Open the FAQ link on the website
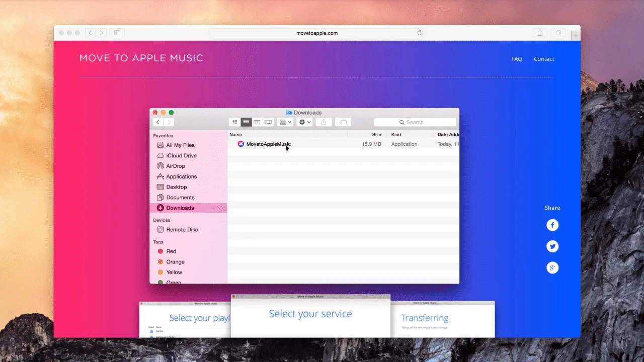Image resolution: width=644 pixels, height=362 pixels. click(x=517, y=59)
